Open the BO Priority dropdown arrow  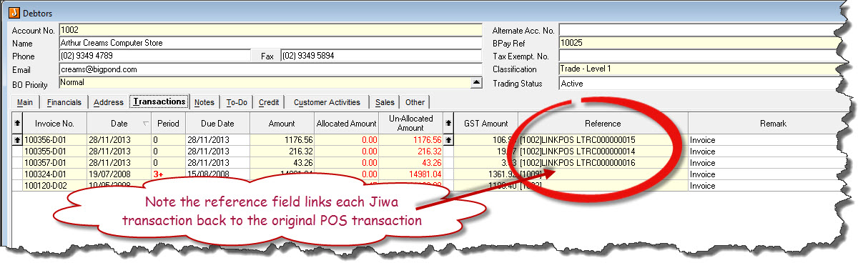tap(477, 83)
